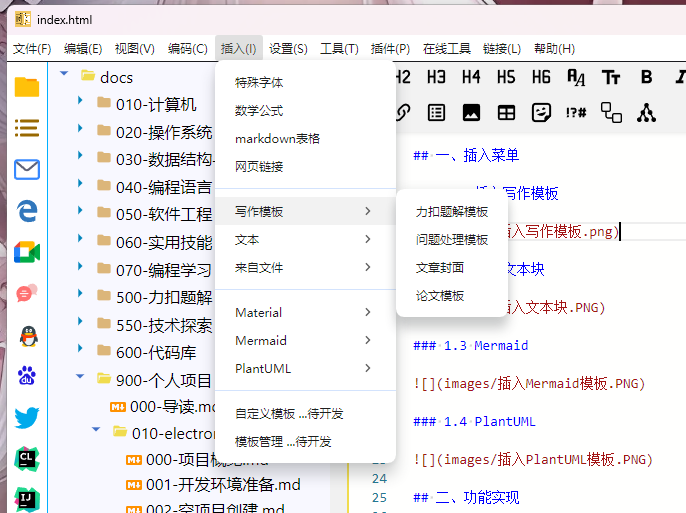The width and height of the screenshot is (686, 513).
Task: Select 论文模板 in the template submenu
Action: (x=440, y=296)
